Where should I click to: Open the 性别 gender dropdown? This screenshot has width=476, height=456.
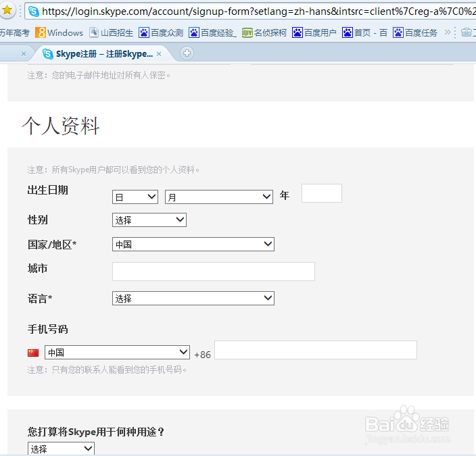(149, 220)
